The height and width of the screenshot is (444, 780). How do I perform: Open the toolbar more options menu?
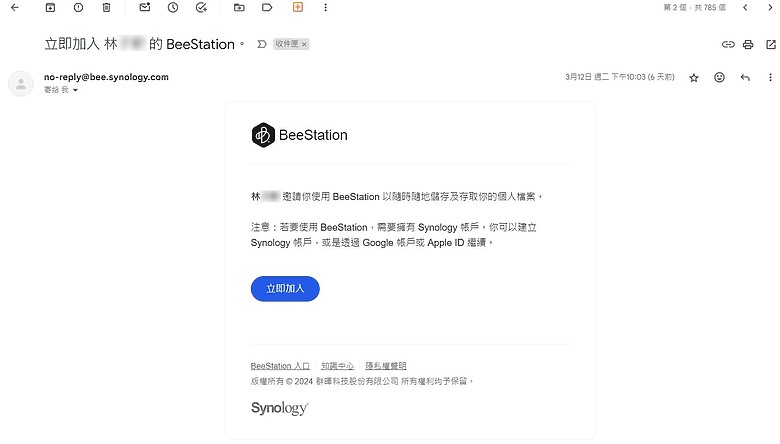[x=325, y=7]
